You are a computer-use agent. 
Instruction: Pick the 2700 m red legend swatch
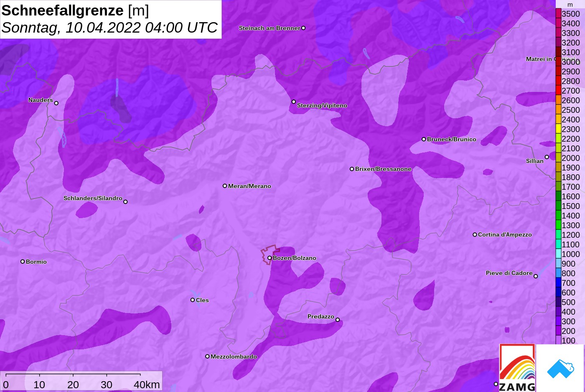pyautogui.click(x=558, y=90)
